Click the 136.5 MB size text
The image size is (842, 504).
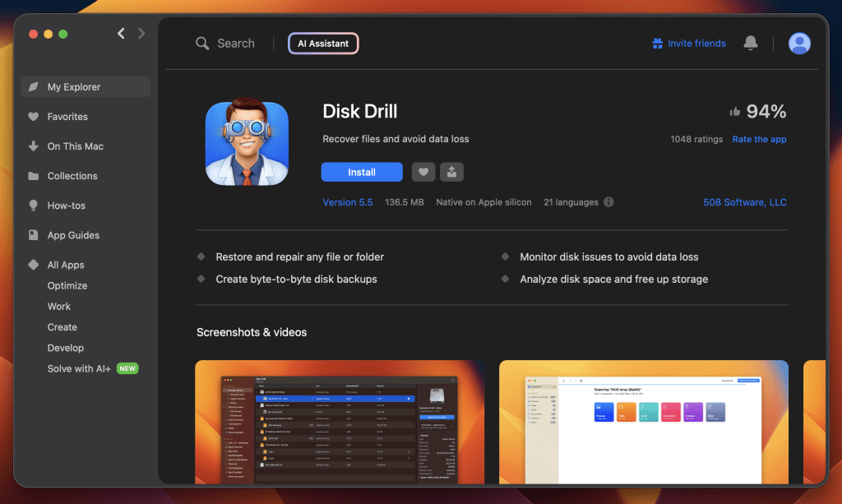(x=405, y=202)
